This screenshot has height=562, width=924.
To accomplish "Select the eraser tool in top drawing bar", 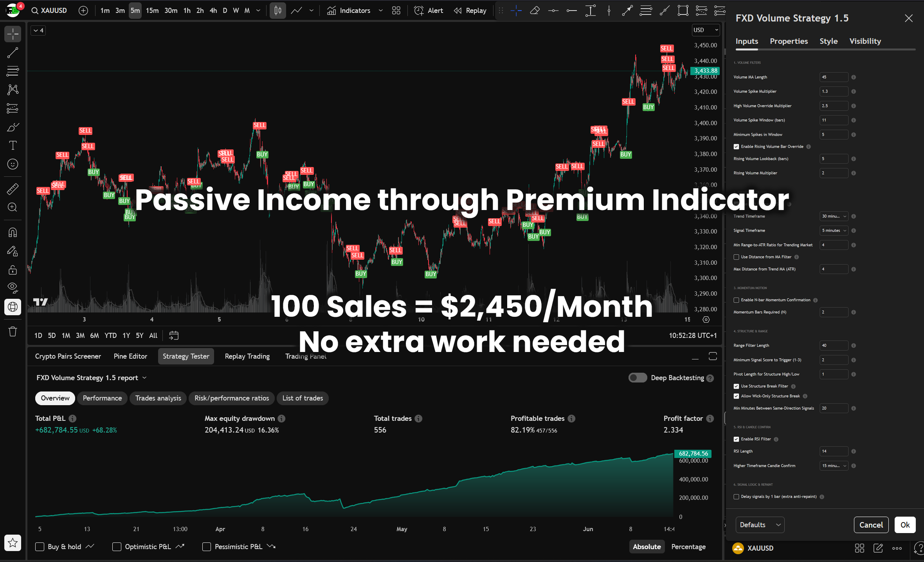I will [x=535, y=11].
